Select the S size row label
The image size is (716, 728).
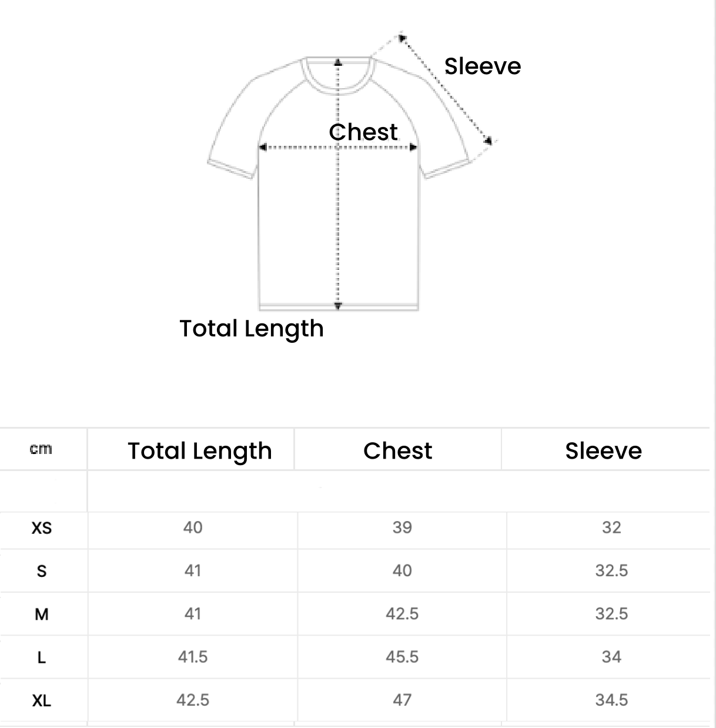coord(42,571)
